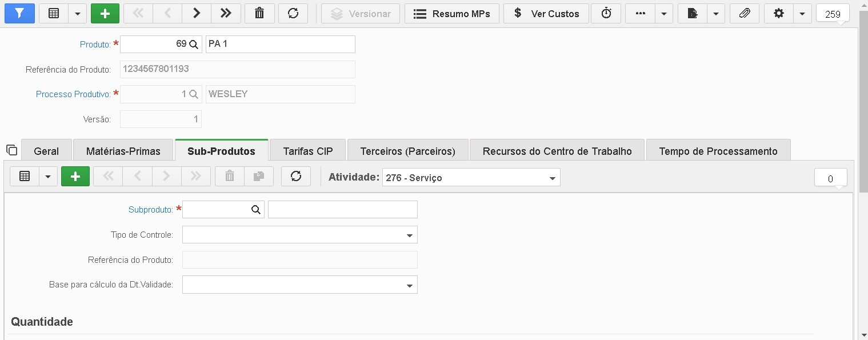Expand grid view options arrow in main toolbar
Viewport: 868px width, 340px height.
pos(78,13)
